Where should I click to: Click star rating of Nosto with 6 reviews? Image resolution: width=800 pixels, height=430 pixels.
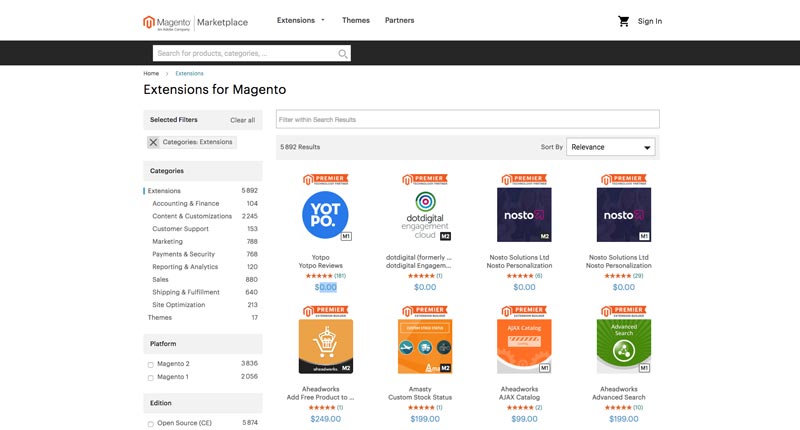click(520, 276)
